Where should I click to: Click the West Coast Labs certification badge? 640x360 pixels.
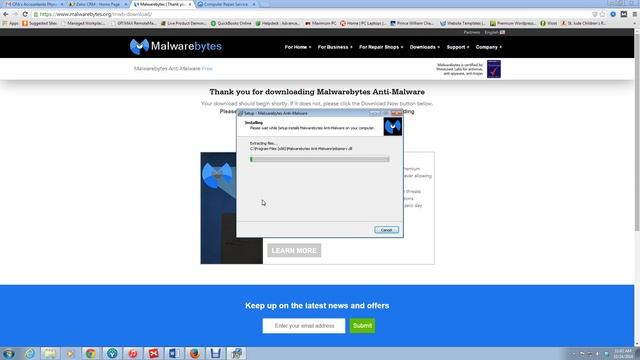pyautogui.click(x=493, y=69)
